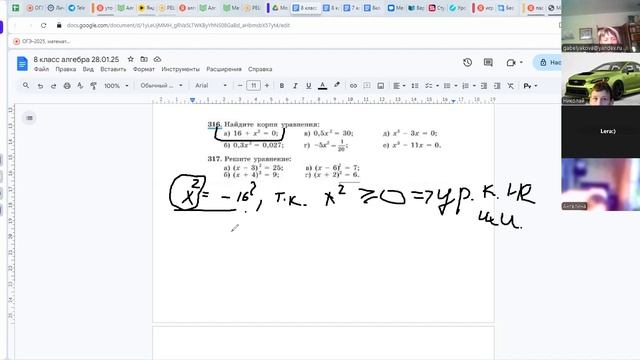This screenshot has height=360, width=640.
Task: Toggle the checklist formatting
Action: [x=428, y=86]
